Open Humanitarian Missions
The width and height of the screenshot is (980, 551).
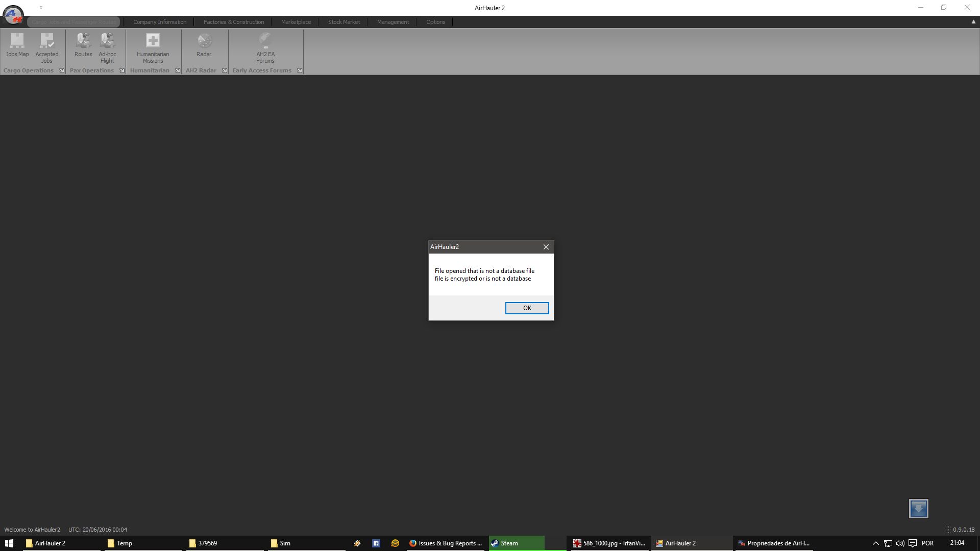pyautogui.click(x=153, y=48)
